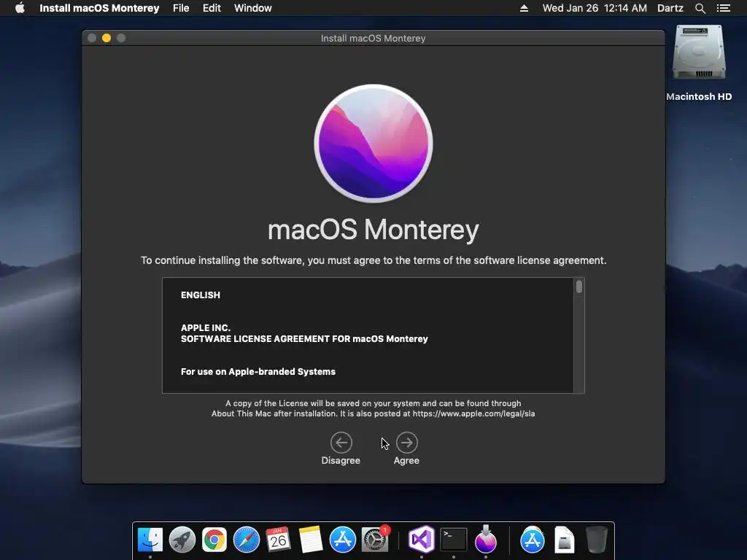Open Terminal in the Dock
Screen dimensions: 747x560
pos(454,540)
